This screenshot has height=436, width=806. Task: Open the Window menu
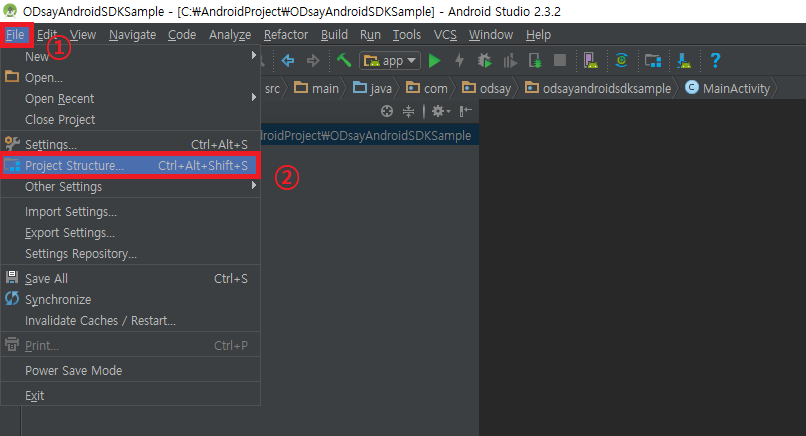point(491,34)
